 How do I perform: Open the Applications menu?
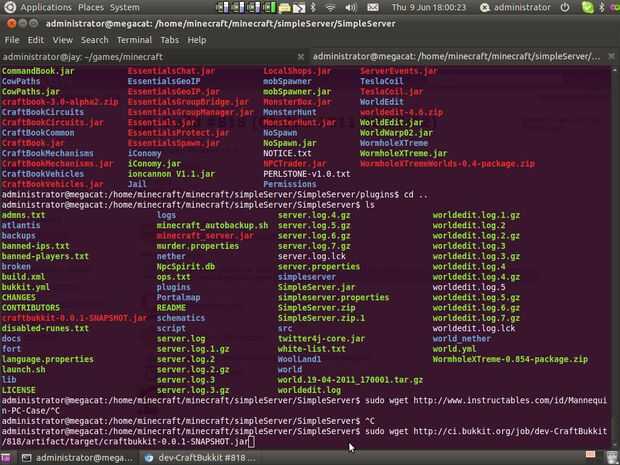coord(46,8)
